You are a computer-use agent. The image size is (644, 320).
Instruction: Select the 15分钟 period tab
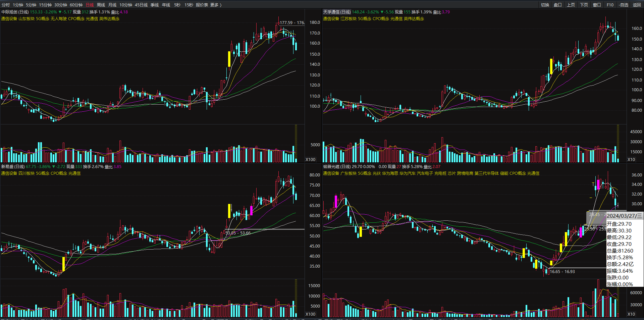point(45,5)
